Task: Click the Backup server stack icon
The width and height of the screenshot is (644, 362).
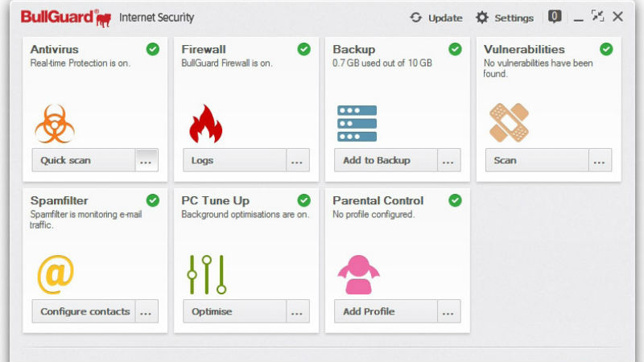Action: click(357, 123)
